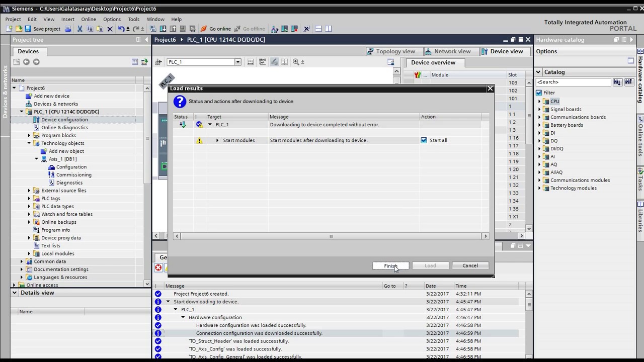Screen dimensions: 644x362
Task: Click the Download to device icon
Action: (164, 29)
